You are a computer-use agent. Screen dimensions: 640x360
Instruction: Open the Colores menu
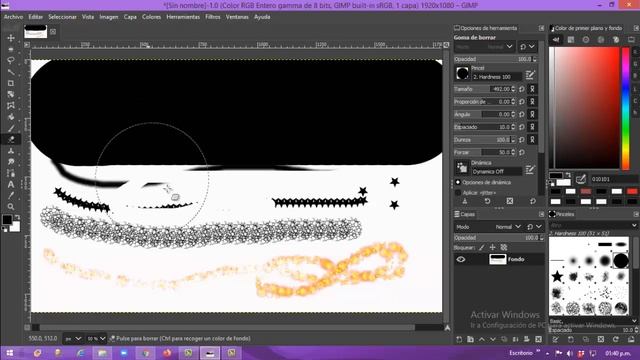coord(151,17)
